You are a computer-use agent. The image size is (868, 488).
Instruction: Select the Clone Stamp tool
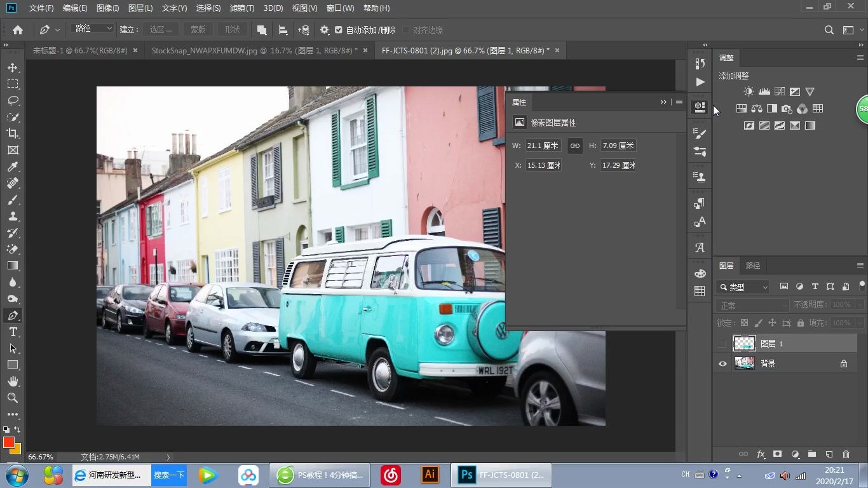[x=13, y=216]
